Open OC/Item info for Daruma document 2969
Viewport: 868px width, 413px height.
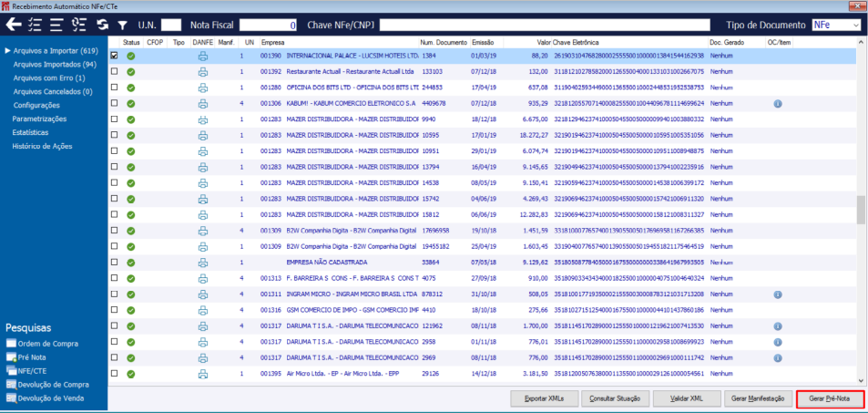click(777, 358)
